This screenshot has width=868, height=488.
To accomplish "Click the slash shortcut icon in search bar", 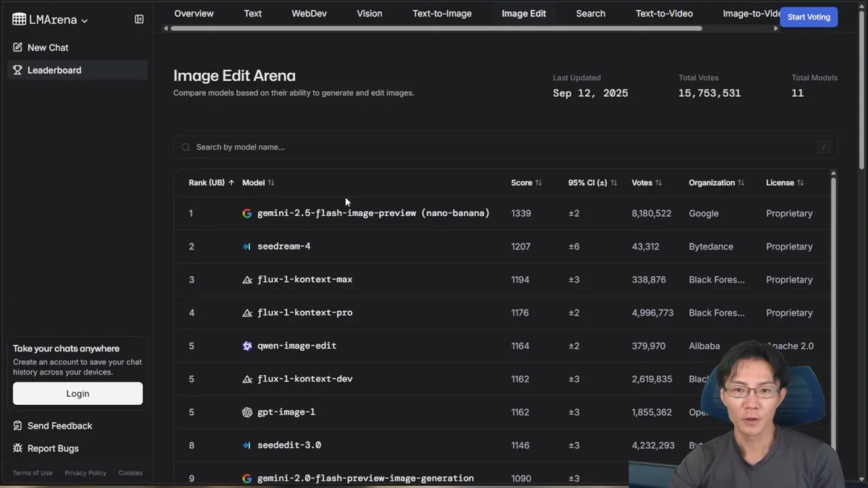I will [x=823, y=147].
